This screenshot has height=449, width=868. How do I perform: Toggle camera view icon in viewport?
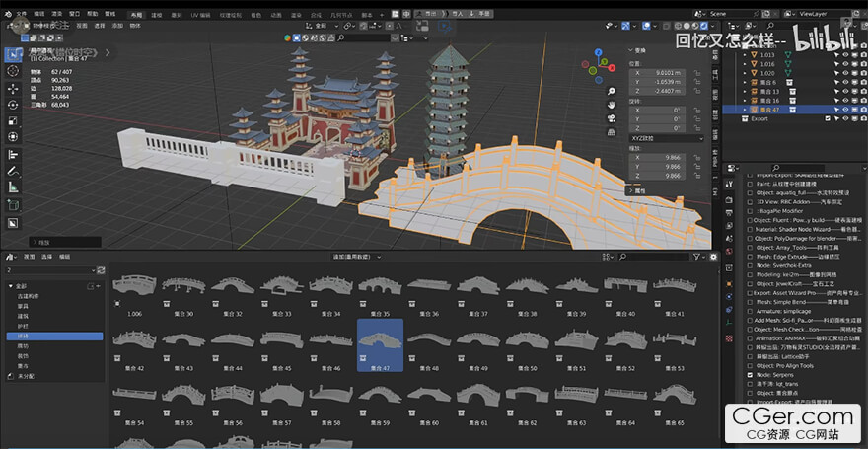[x=612, y=119]
